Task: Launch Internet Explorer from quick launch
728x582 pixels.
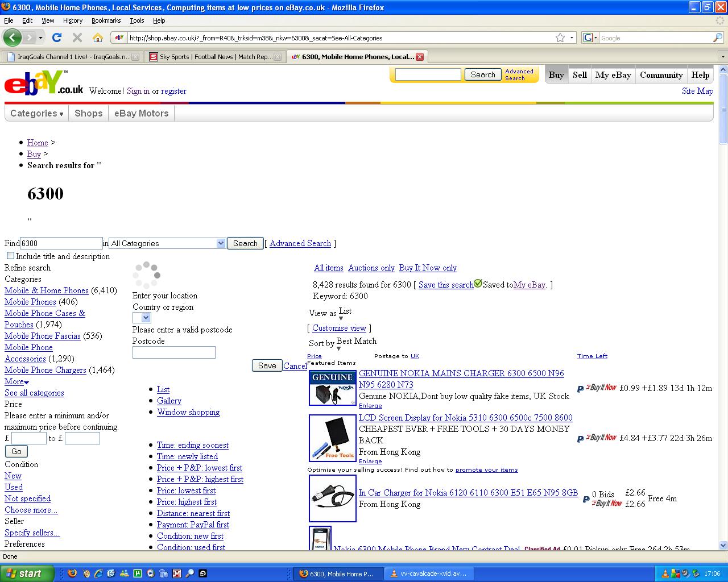Action: click(x=98, y=573)
